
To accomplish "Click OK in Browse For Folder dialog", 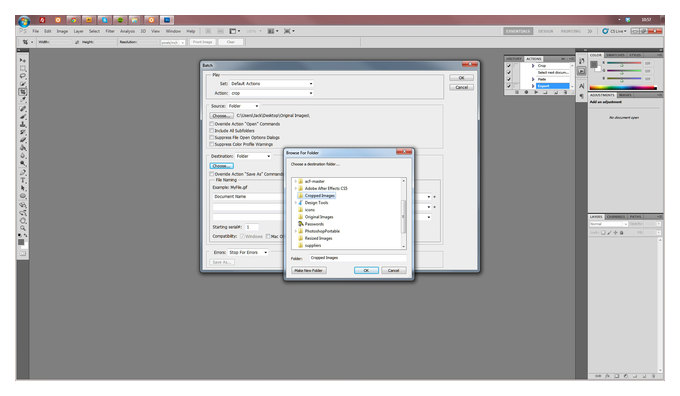I will (366, 270).
